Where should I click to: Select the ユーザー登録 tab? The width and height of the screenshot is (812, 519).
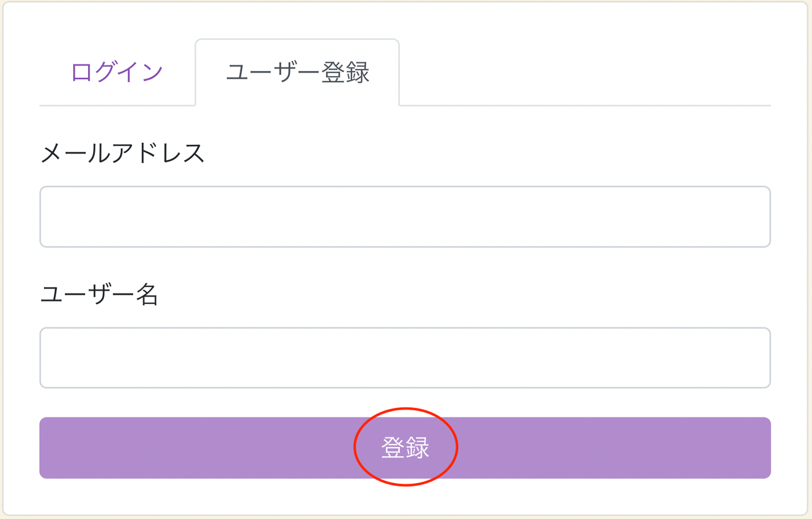pyautogui.click(x=297, y=73)
